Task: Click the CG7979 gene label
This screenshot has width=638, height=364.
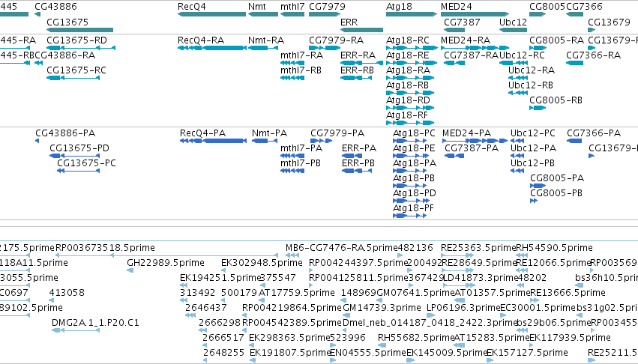Action: [327, 7]
